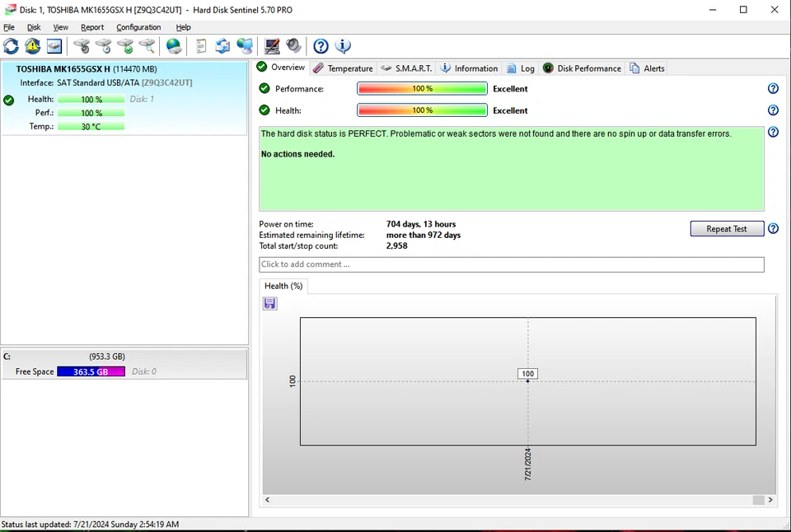Image resolution: width=791 pixels, height=532 pixels.
Task: Click help icon beside Performance rating
Action: (773, 89)
